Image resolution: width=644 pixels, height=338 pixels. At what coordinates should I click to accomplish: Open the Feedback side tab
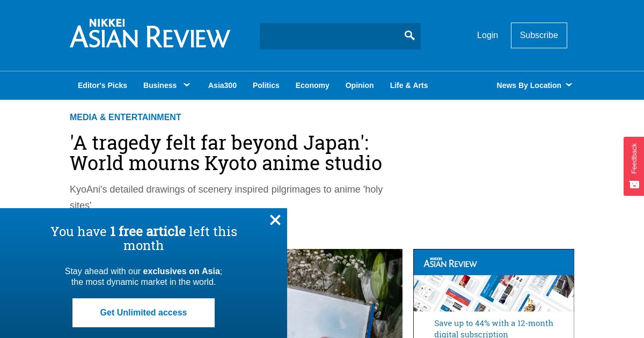pos(634,166)
